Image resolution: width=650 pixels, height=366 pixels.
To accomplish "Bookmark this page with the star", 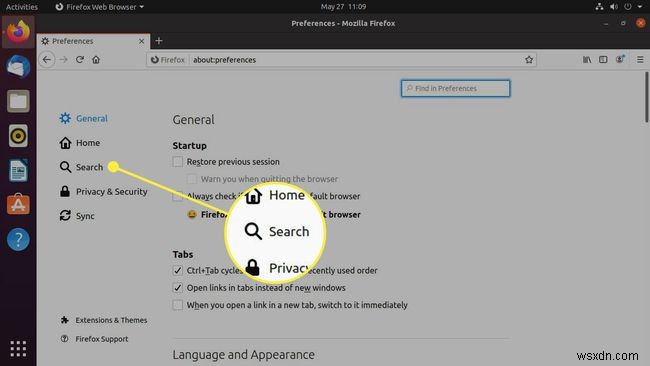I will coord(529,60).
